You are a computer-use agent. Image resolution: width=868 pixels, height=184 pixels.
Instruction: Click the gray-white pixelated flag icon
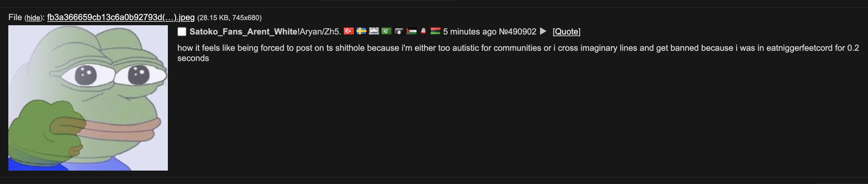click(374, 31)
